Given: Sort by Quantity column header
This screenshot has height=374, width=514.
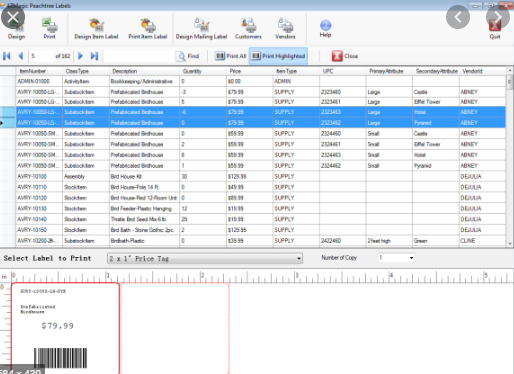Looking at the screenshot, I should (x=203, y=71).
